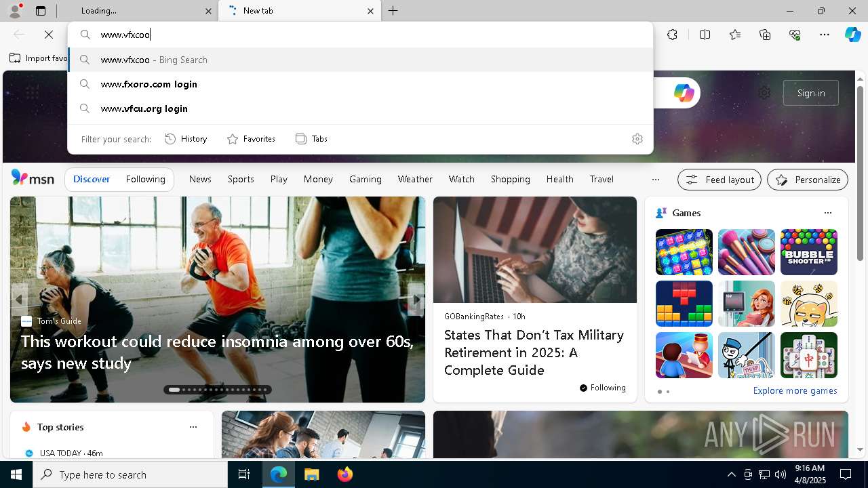Open Top stories more options

click(x=193, y=427)
